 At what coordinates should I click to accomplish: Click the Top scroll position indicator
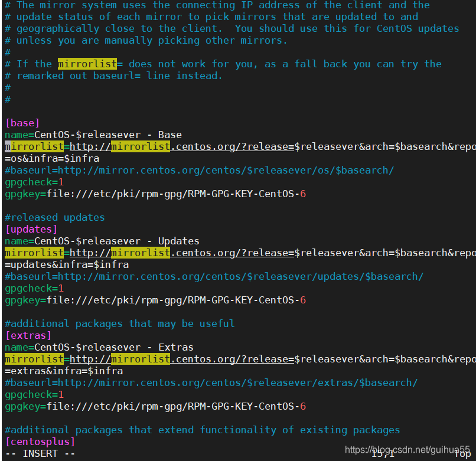pyautogui.click(x=462, y=453)
